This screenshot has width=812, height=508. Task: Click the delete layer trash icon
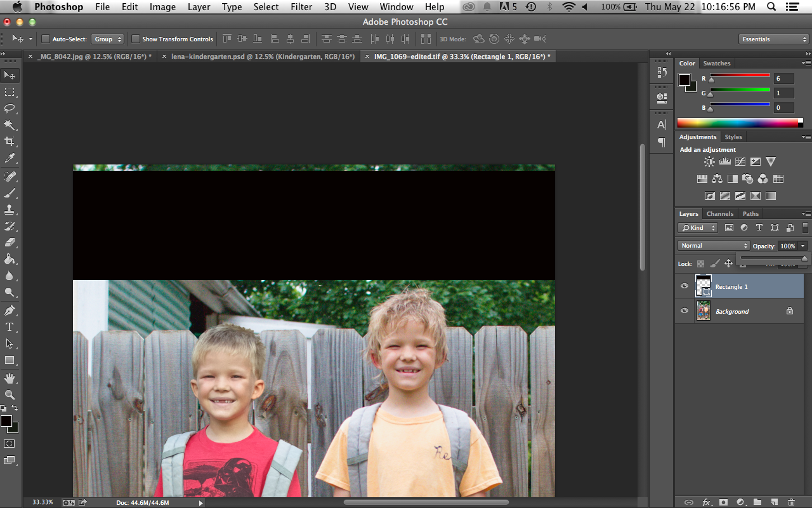790,502
